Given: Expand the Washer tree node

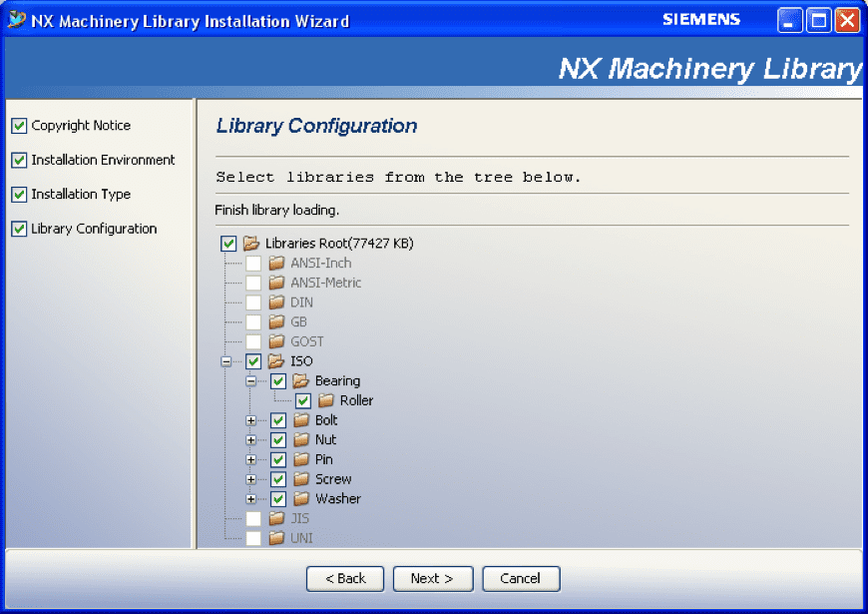Looking at the screenshot, I should (x=250, y=499).
